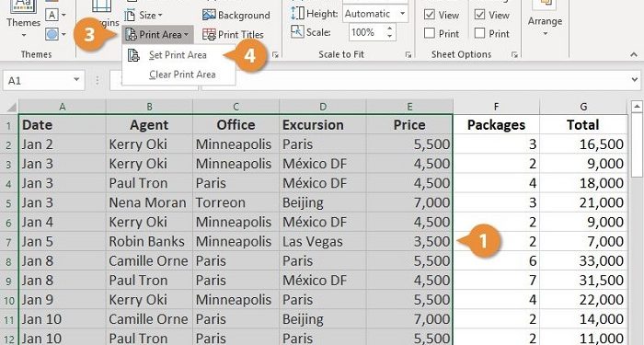Image resolution: width=644 pixels, height=345 pixels.
Task: Open Sheet Options dialog launcher
Action: coord(514,54)
